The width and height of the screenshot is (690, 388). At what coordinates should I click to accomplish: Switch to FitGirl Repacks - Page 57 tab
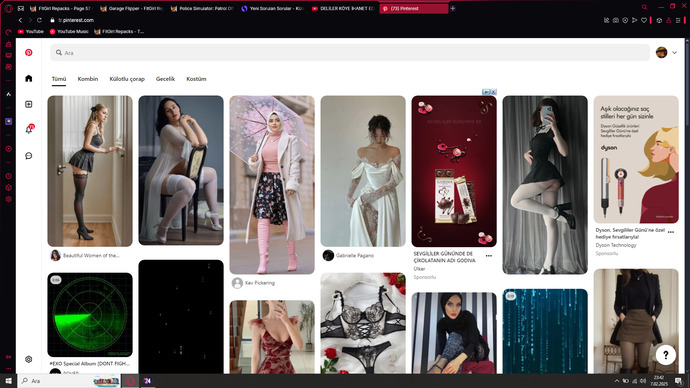click(x=61, y=8)
